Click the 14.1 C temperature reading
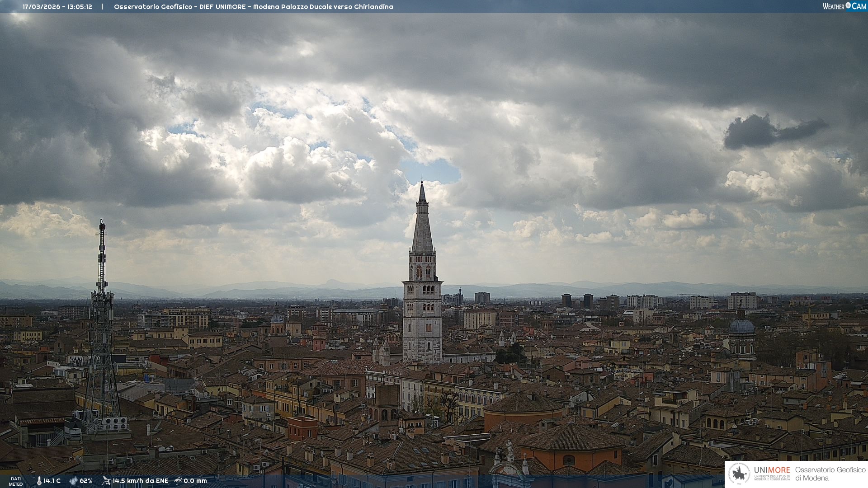Screen dimensions: 868x488 (52, 481)
